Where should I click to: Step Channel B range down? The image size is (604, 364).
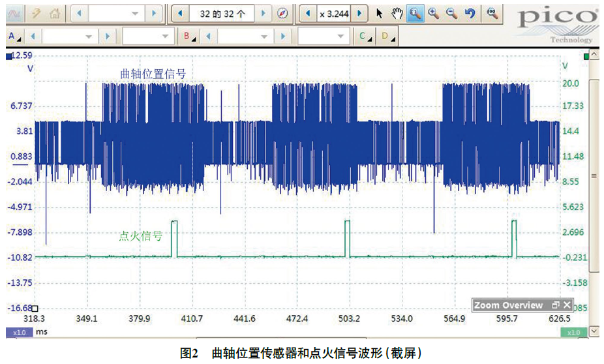coord(208,37)
